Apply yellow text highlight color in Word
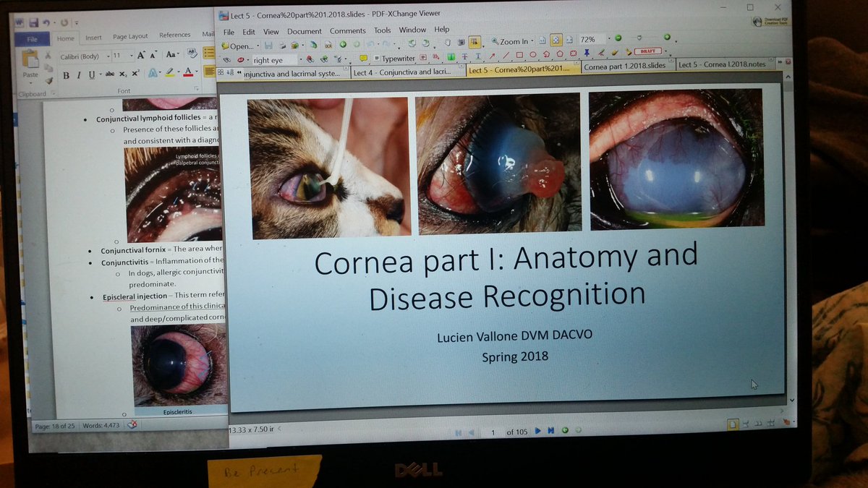Viewport: 868px width, 488px height. [x=170, y=73]
